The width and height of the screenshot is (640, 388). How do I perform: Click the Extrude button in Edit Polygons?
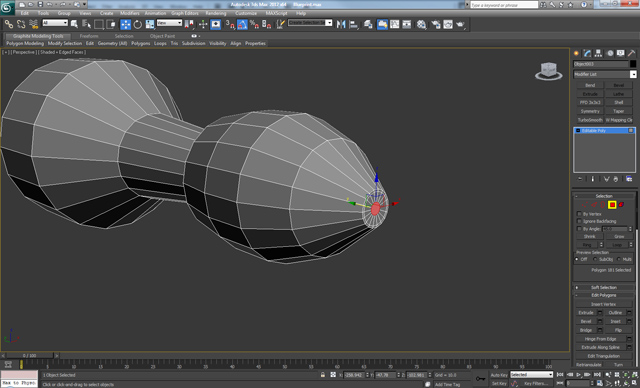586,313
